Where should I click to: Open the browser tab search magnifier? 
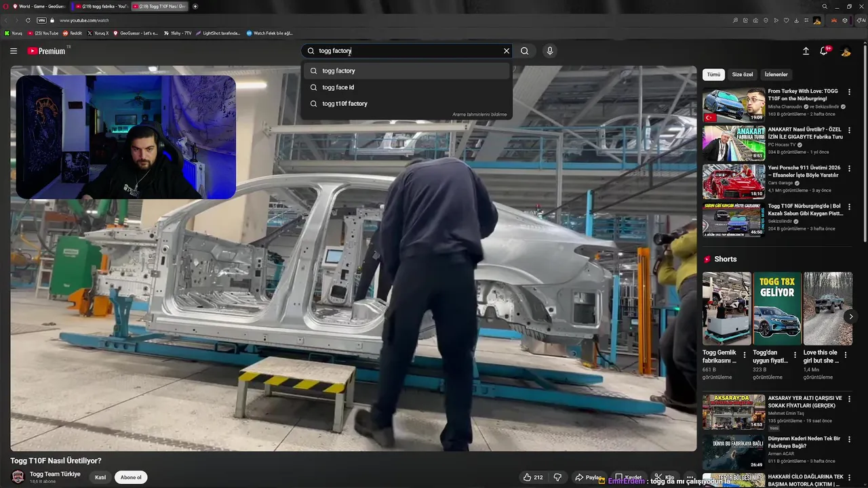tap(825, 6)
